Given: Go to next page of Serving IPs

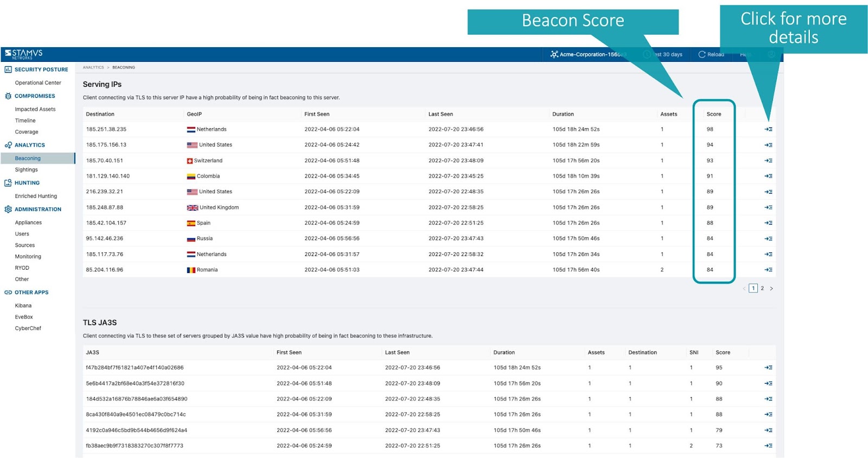Looking at the screenshot, I should pos(771,288).
